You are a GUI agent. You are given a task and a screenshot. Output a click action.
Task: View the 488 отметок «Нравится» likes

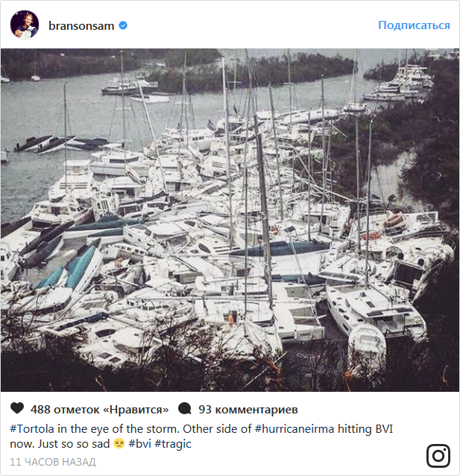pyautogui.click(x=99, y=410)
